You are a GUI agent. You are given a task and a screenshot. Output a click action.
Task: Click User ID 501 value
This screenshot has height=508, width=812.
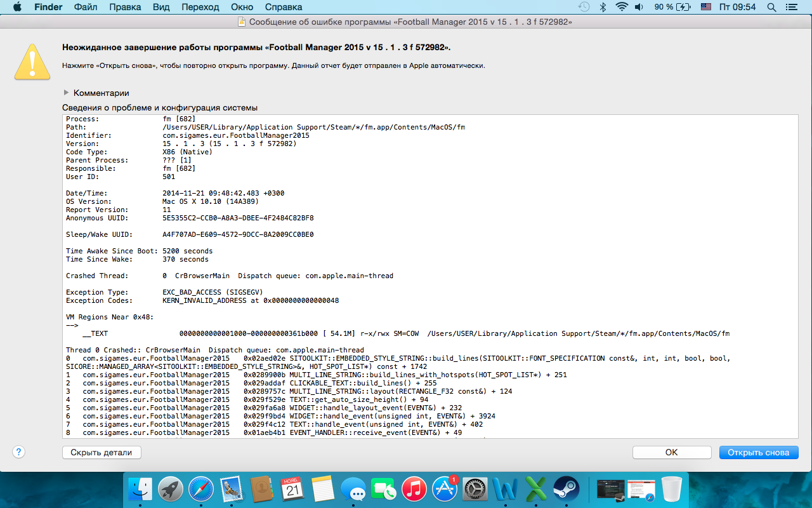(x=169, y=177)
